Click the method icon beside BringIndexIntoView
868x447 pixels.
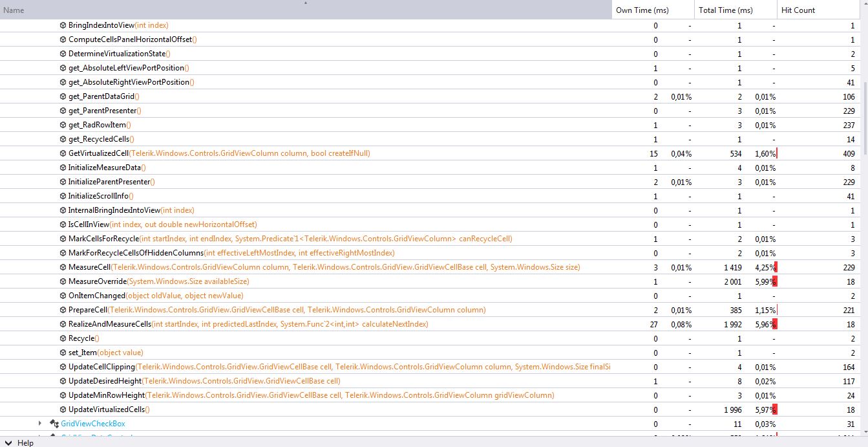[x=63, y=25]
